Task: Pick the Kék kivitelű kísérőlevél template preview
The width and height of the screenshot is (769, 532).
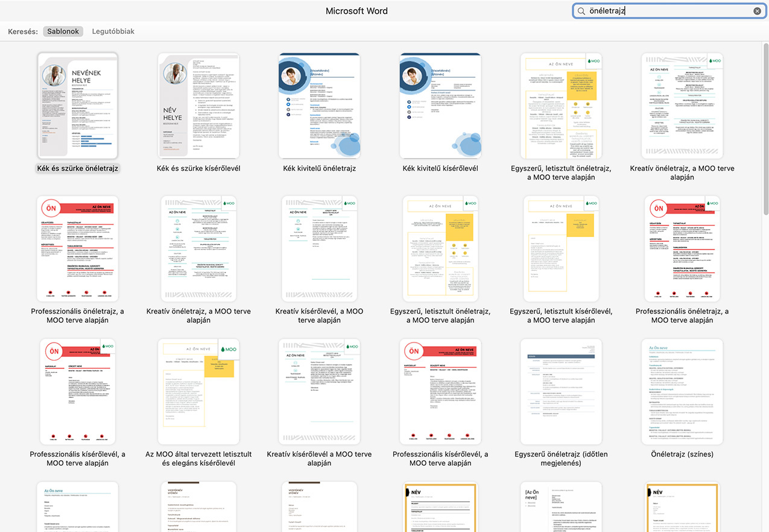Action: coord(440,106)
